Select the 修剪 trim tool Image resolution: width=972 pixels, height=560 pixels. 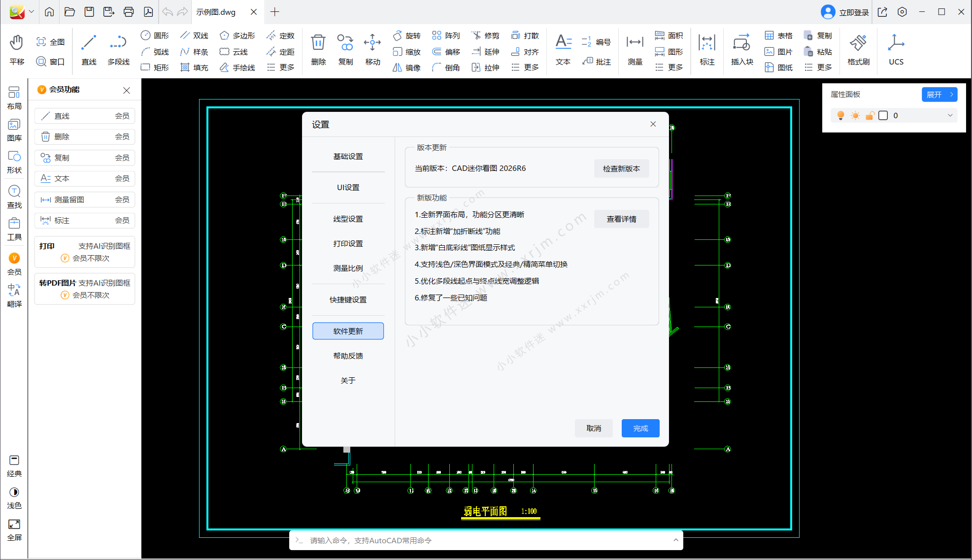(485, 35)
